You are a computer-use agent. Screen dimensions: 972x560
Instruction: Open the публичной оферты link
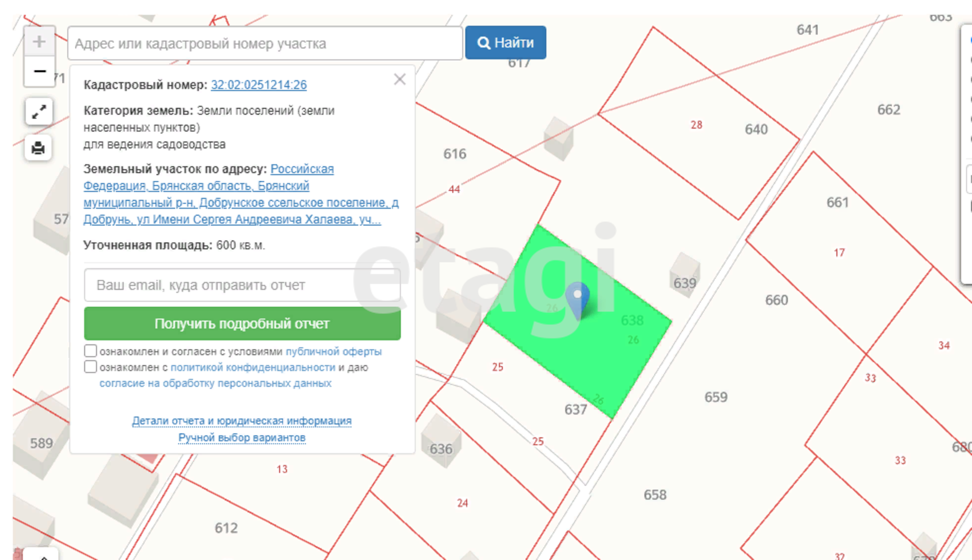333,351
